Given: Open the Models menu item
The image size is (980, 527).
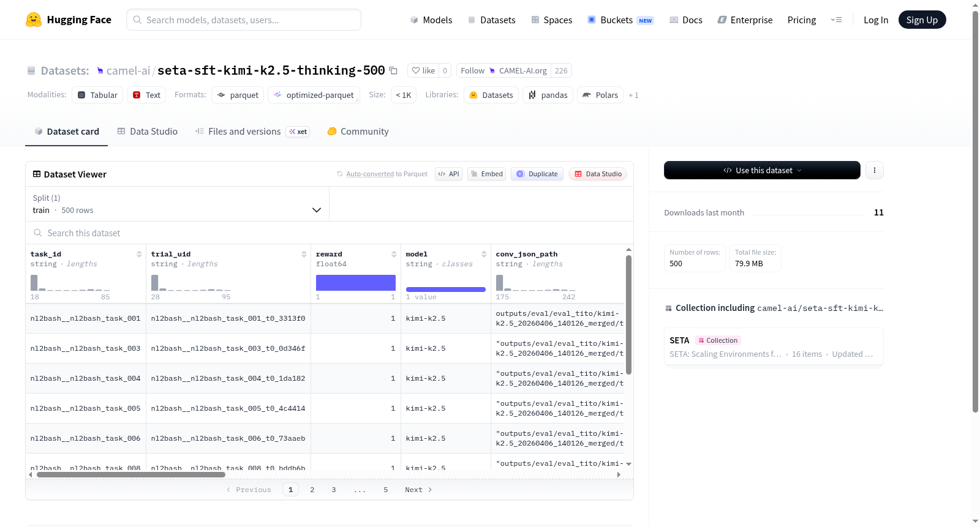Looking at the screenshot, I should point(431,20).
